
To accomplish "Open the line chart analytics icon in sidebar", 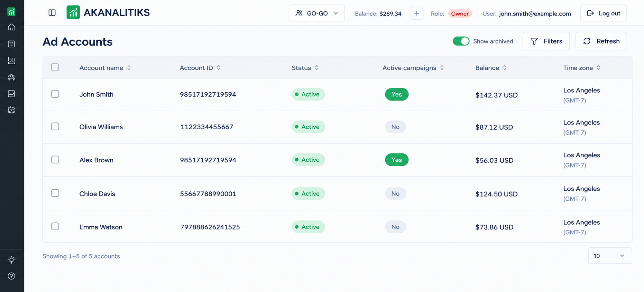I will 11,94.
